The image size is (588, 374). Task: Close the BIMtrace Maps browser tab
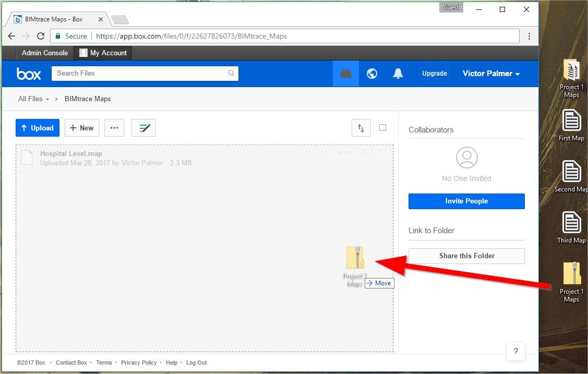pyautogui.click(x=101, y=19)
